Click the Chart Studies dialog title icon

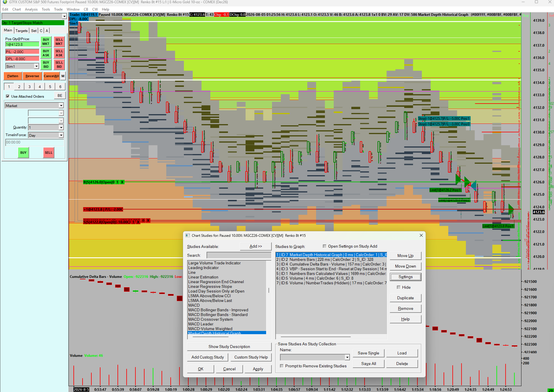[188, 235]
